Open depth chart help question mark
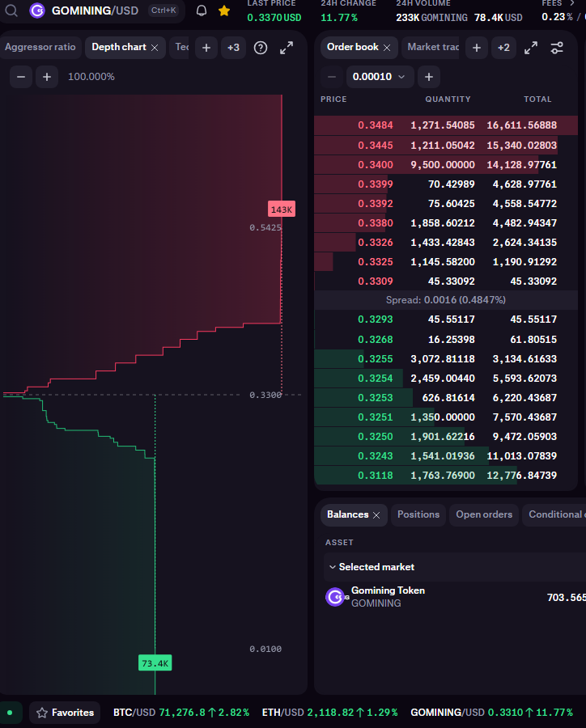 261,48
